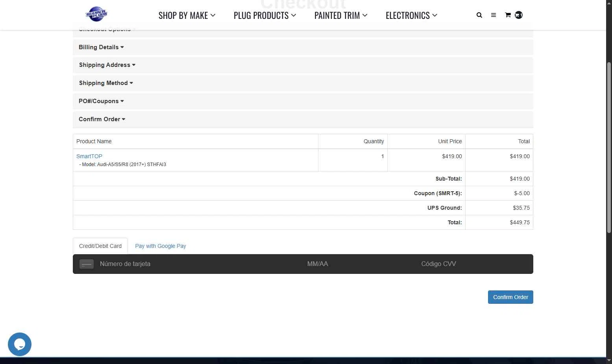This screenshot has height=364, width=612.
Task: Expand the Electronics menu
Action: tap(411, 15)
